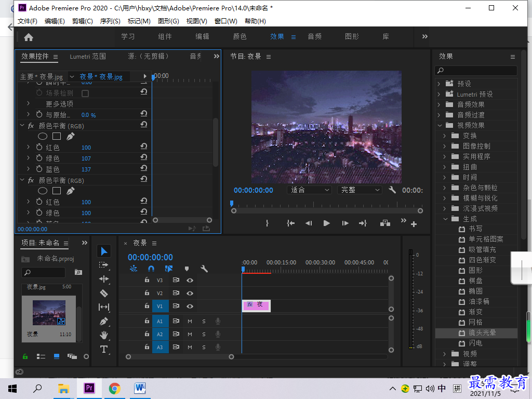This screenshot has height=399, width=532.
Task: Open 窗口(W) menu
Action: [226, 21]
